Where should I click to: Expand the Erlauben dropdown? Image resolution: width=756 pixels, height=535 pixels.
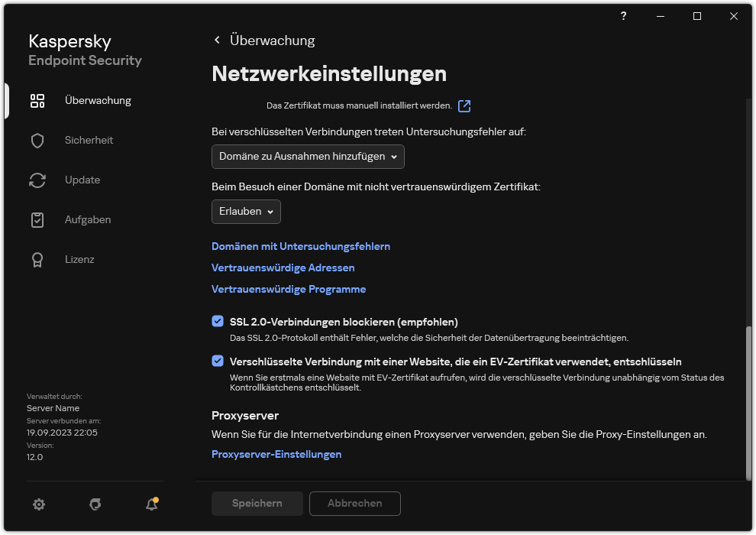tap(245, 212)
